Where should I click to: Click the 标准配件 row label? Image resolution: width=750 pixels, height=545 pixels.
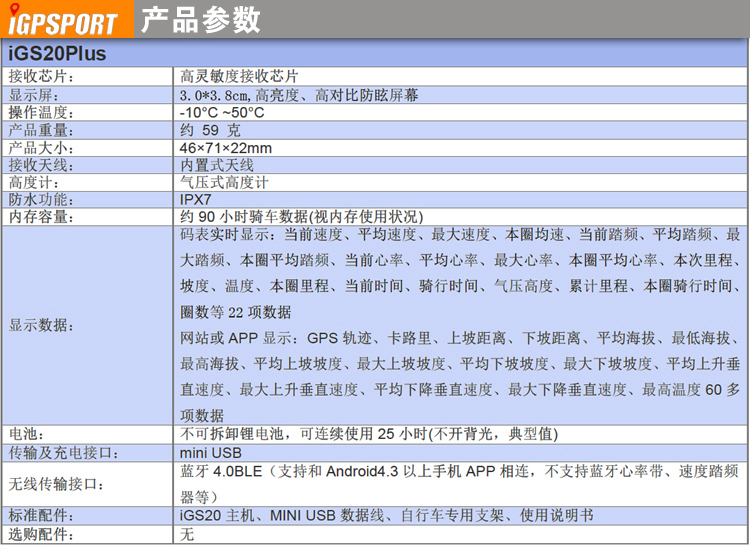[x=41, y=515]
